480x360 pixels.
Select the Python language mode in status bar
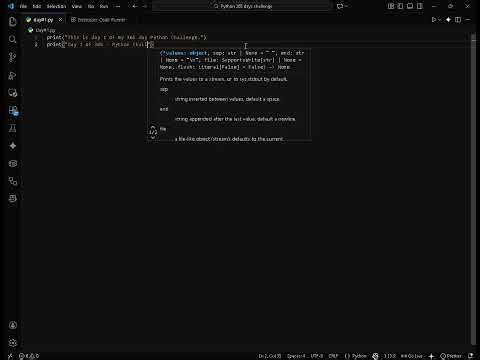tap(359, 356)
